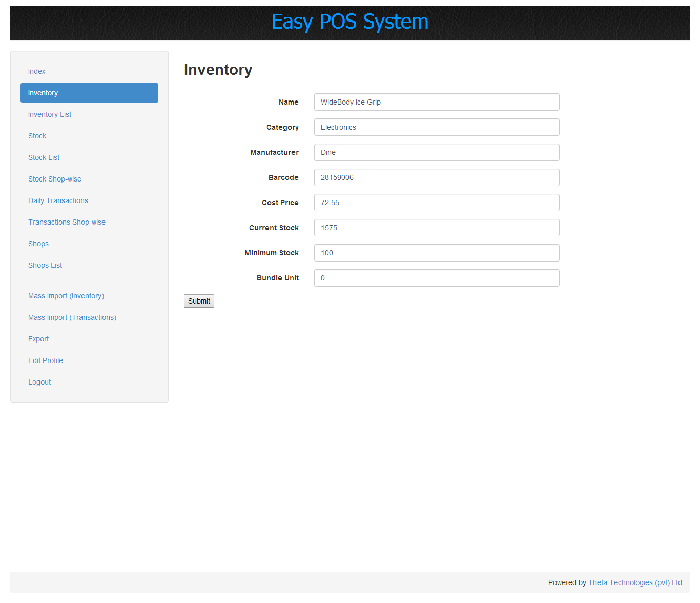Open the Export page

pyautogui.click(x=38, y=339)
